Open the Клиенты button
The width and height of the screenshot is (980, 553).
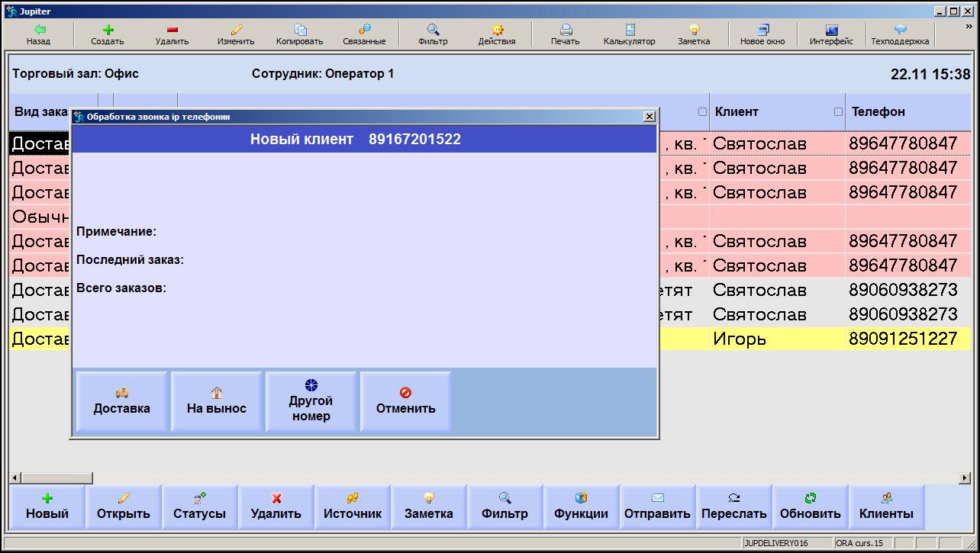887,506
